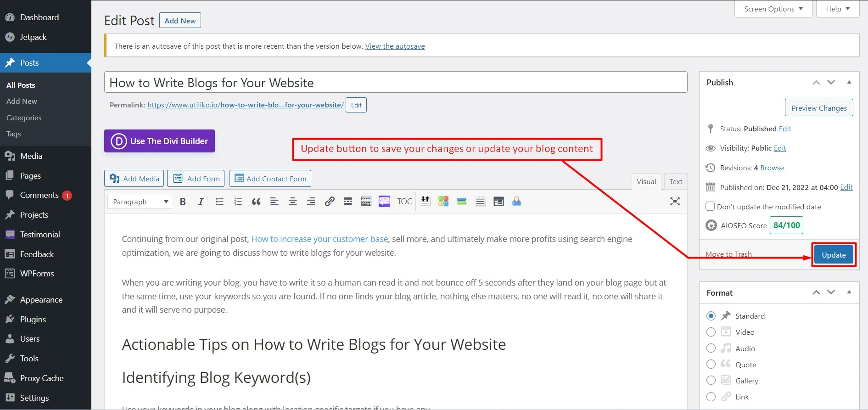This screenshot has height=410, width=868.
Task: Launch Use The Divi Builder
Action: pyautogui.click(x=159, y=141)
